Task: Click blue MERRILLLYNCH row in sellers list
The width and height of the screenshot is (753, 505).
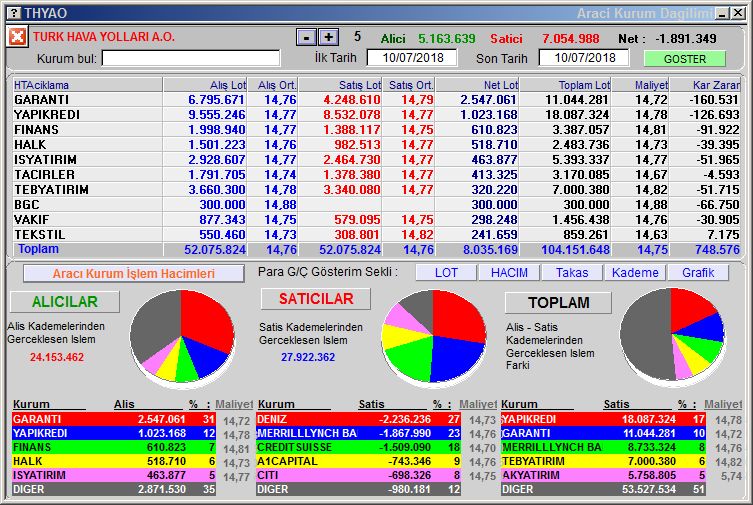Action: click(358, 433)
